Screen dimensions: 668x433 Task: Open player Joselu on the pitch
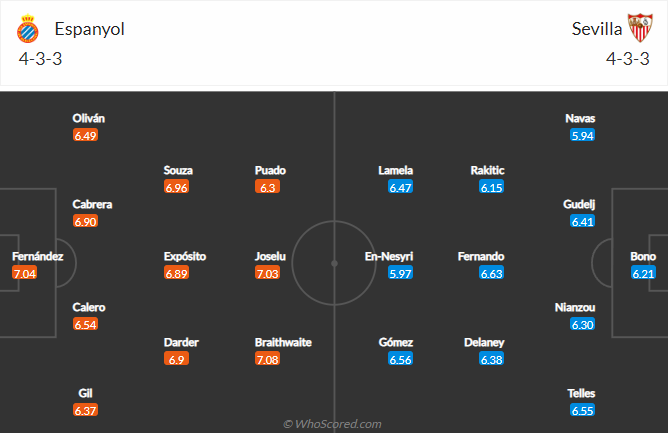[x=270, y=256]
